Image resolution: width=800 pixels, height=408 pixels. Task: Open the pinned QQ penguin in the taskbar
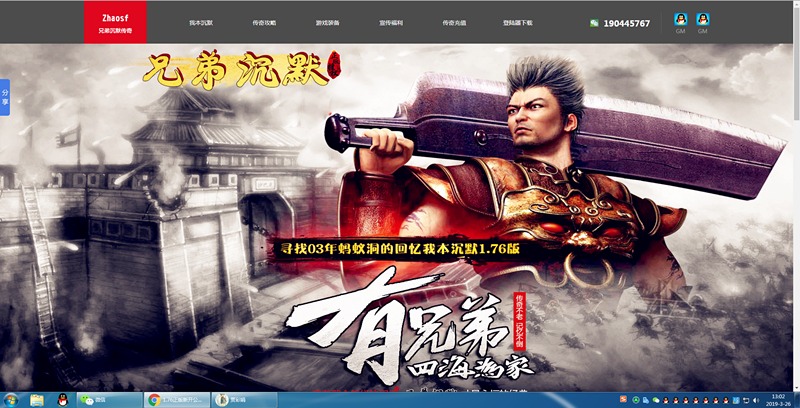[62, 400]
